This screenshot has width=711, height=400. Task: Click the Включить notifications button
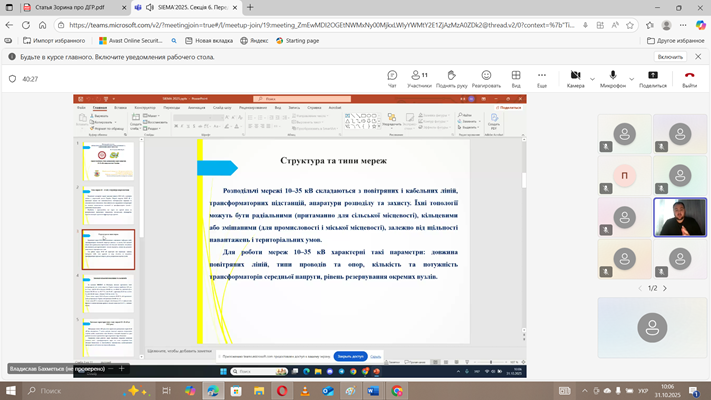[669, 57]
